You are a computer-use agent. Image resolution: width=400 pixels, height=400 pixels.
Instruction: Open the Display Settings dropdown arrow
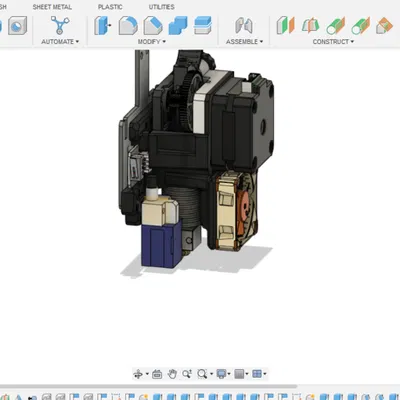click(229, 374)
